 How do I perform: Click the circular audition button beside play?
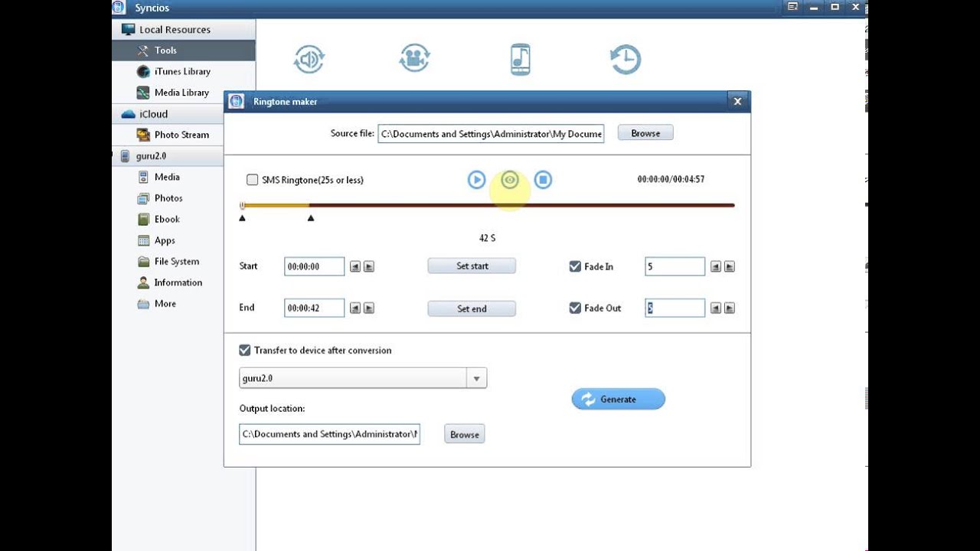510,180
